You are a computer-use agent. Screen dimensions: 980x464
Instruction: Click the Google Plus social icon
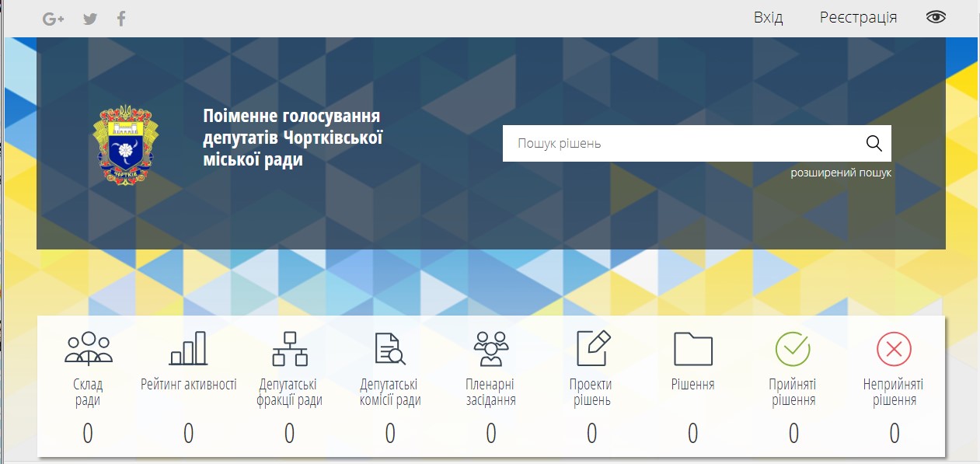[53, 19]
